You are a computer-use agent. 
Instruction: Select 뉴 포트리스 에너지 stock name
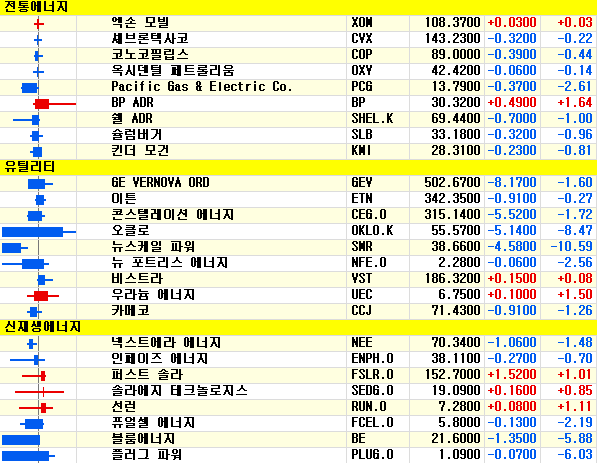169,263
